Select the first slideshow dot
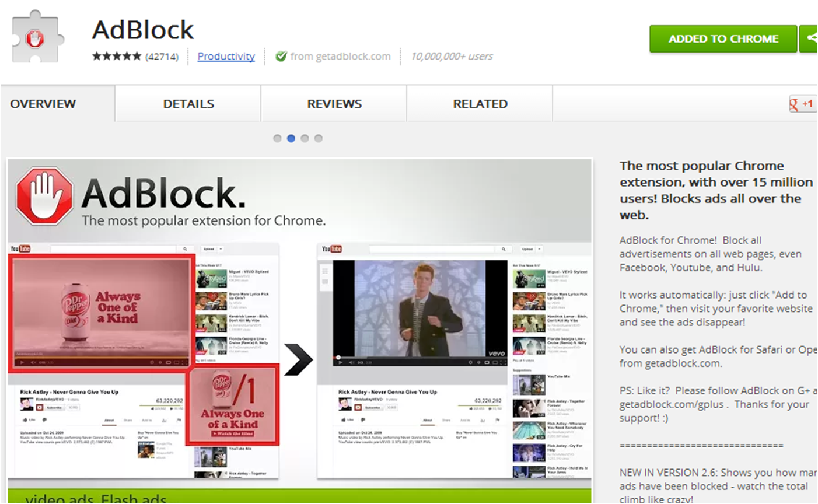The image size is (818, 504). [277, 138]
